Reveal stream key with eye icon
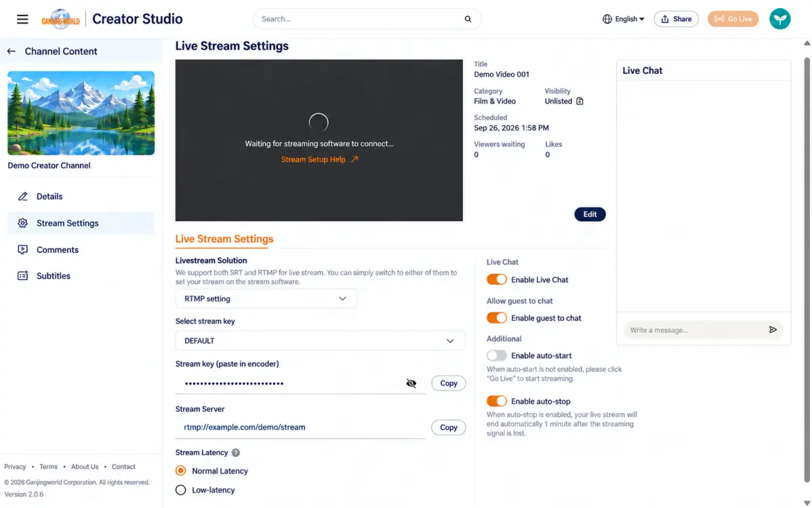The height and width of the screenshot is (508, 812). [x=411, y=384]
